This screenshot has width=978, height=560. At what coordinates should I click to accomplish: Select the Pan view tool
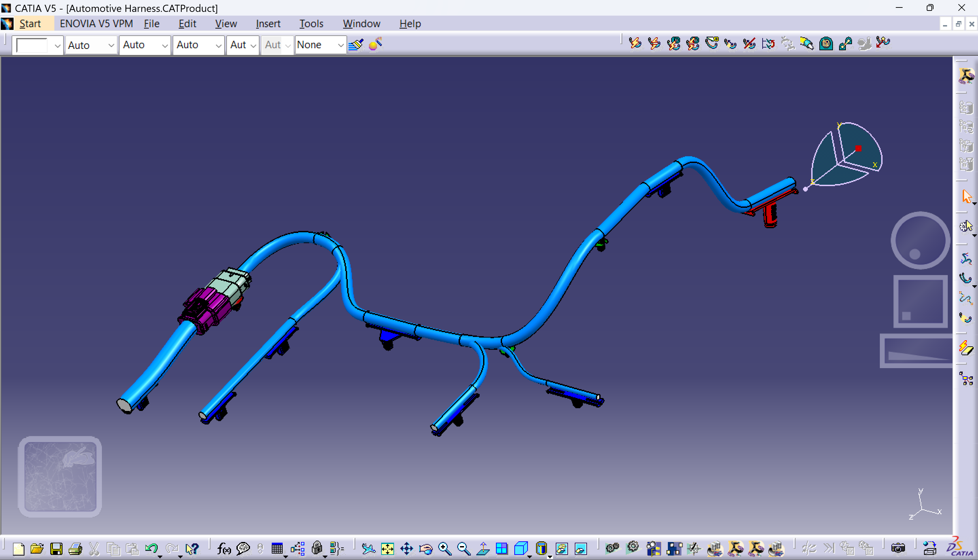coord(406,548)
